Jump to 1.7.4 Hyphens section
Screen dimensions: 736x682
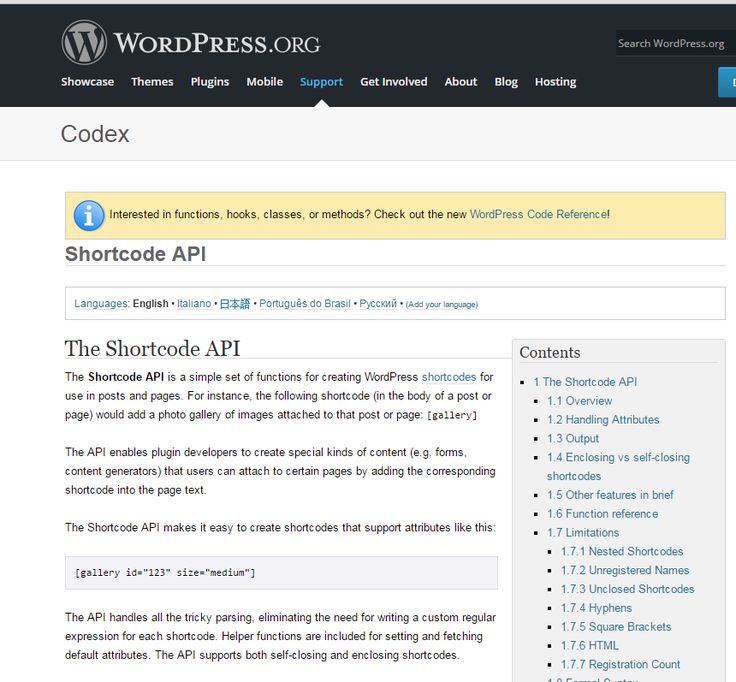coord(596,608)
